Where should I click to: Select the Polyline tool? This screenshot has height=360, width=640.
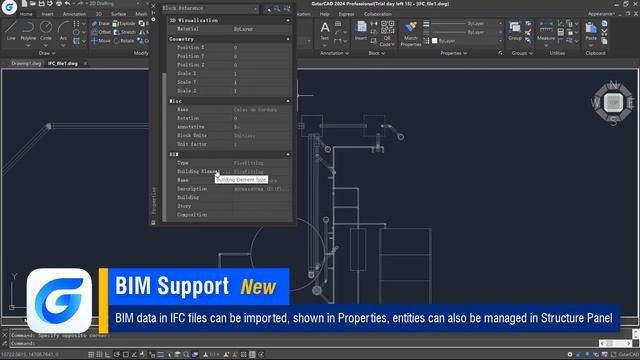pos(28,31)
